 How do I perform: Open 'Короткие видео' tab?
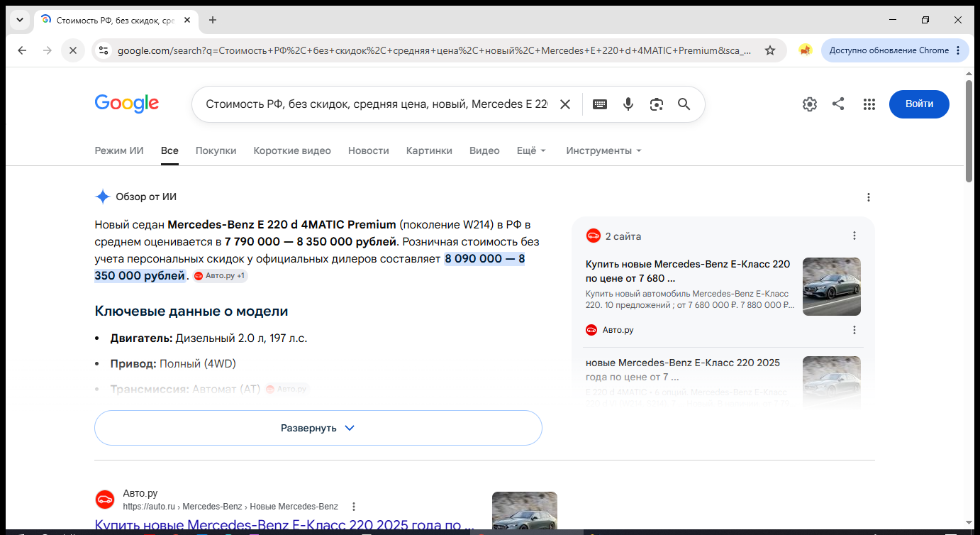tap(292, 150)
